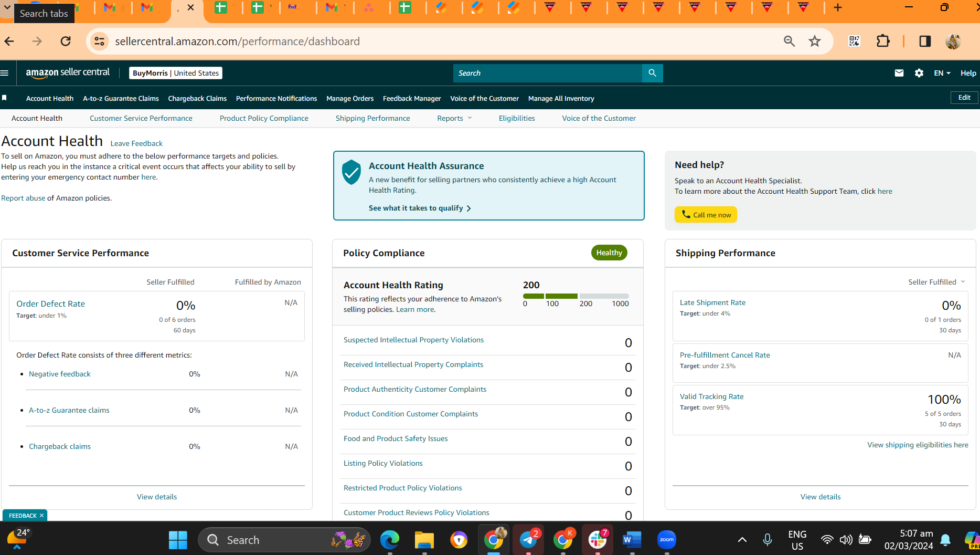Open Account Health in the top navigation bar
Image resolution: width=980 pixels, height=555 pixels.
(50, 98)
